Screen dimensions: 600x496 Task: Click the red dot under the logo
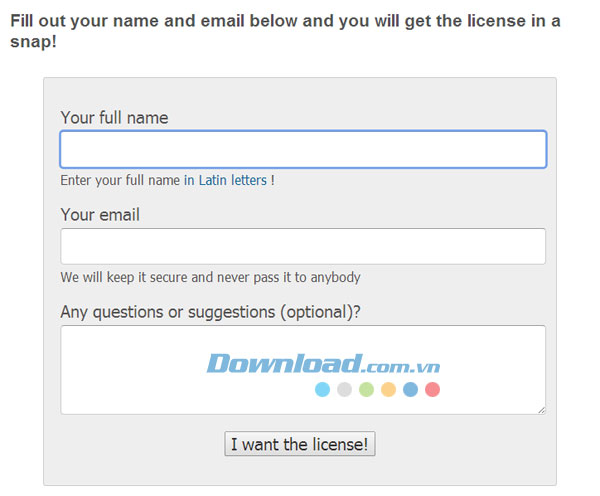(x=432, y=389)
